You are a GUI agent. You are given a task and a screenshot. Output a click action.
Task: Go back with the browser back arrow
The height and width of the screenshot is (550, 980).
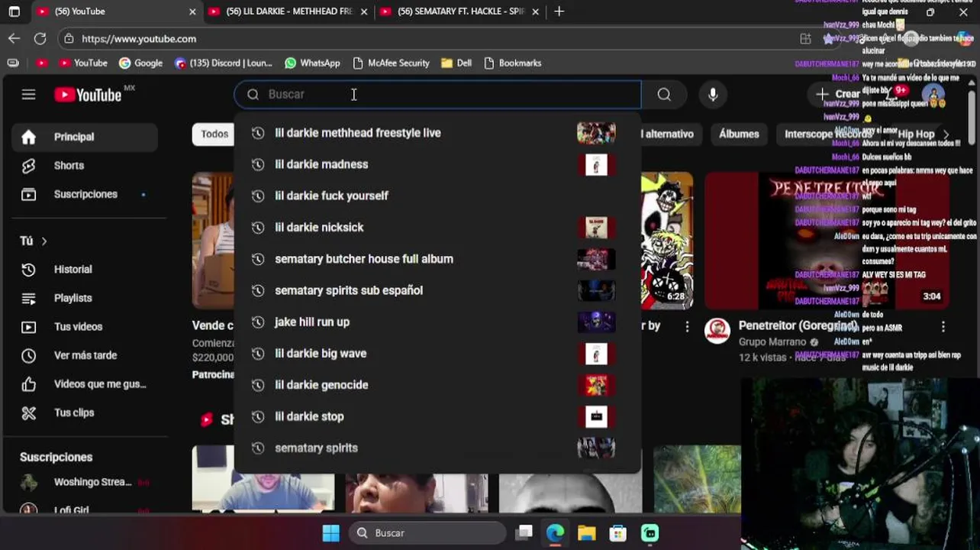15,38
